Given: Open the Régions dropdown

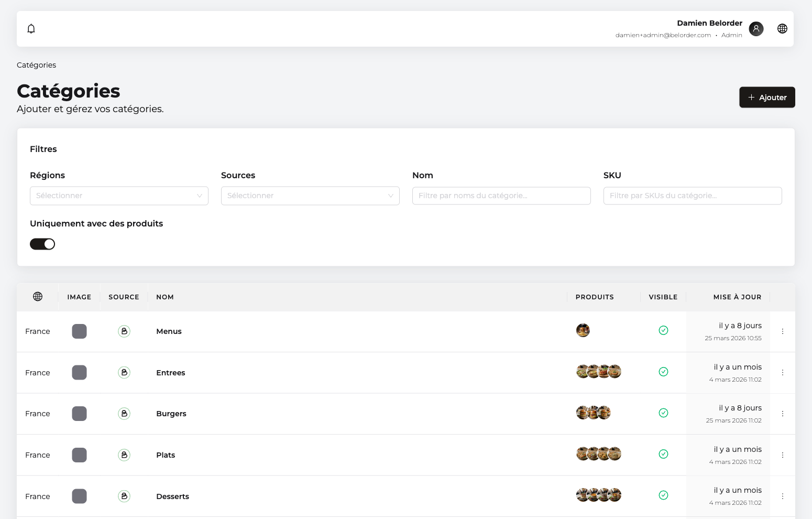Looking at the screenshot, I should [119, 196].
